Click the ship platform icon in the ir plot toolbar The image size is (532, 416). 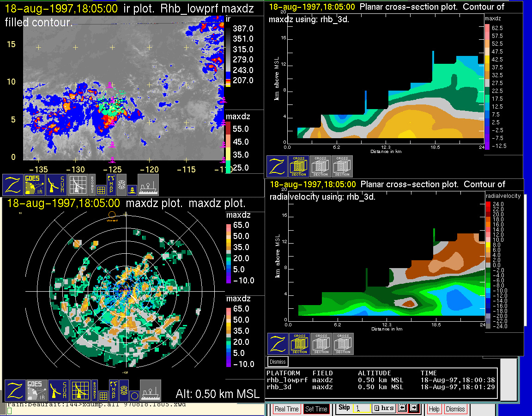point(148,184)
